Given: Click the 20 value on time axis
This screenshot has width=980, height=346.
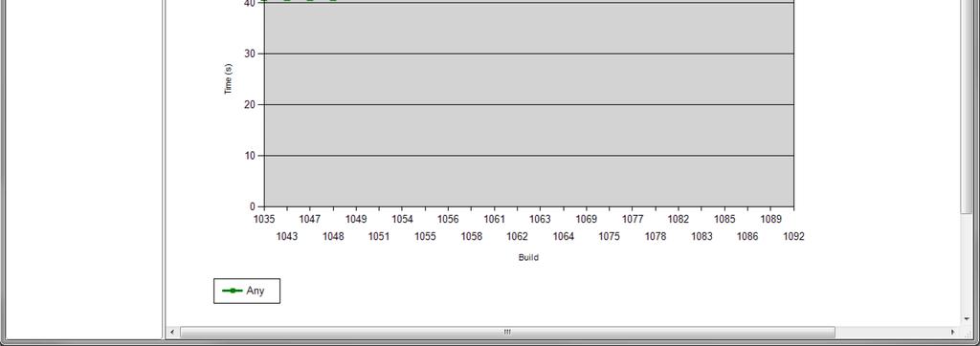Looking at the screenshot, I should [x=250, y=105].
